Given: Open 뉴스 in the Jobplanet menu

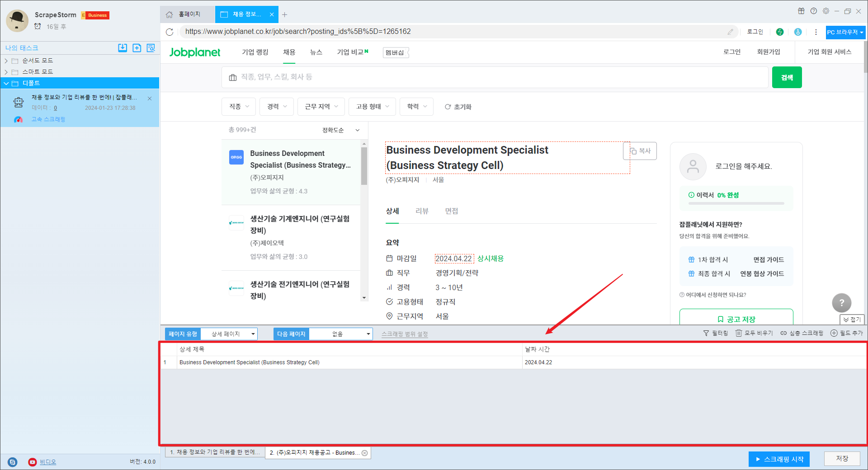Looking at the screenshot, I should (316, 52).
